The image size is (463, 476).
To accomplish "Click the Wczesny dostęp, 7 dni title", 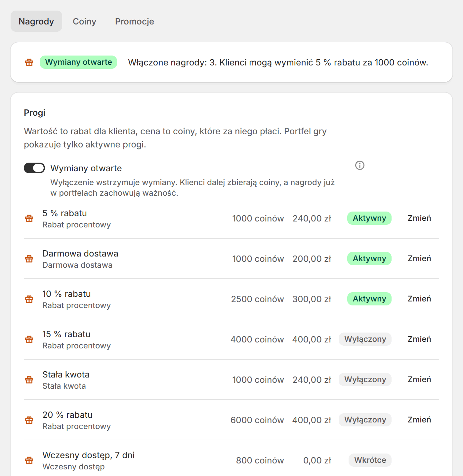I will click(89, 455).
